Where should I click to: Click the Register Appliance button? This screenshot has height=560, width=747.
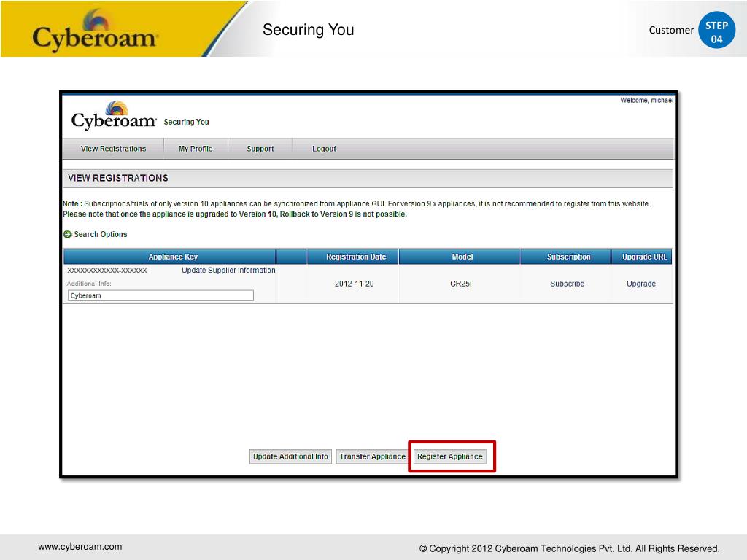[449, 456]
